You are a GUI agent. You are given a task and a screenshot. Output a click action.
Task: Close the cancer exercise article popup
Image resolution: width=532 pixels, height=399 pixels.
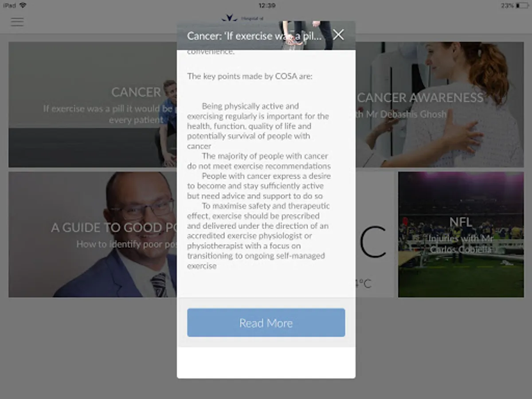tap(338, 35)
